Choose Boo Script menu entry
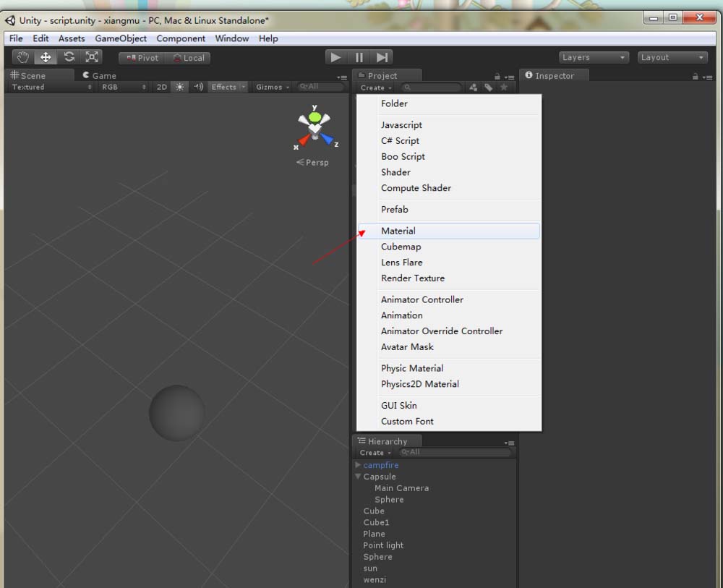 point(449,156)
